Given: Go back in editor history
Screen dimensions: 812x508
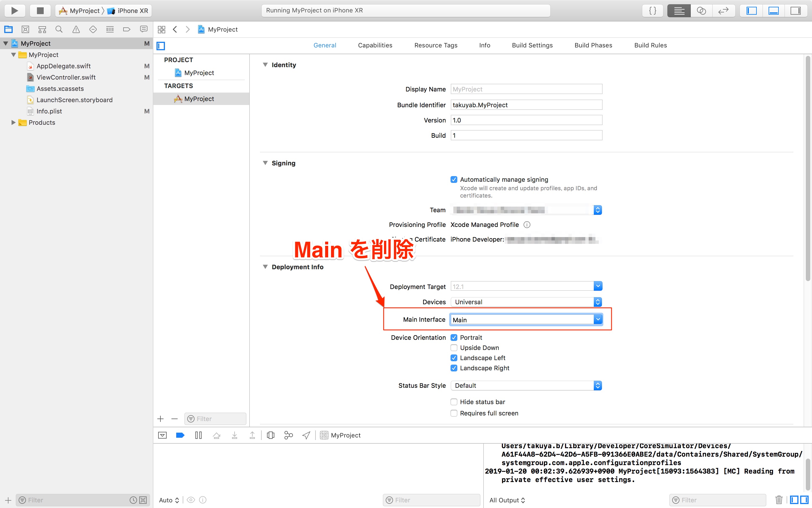Looking at the screenshot, I should 175,30.
